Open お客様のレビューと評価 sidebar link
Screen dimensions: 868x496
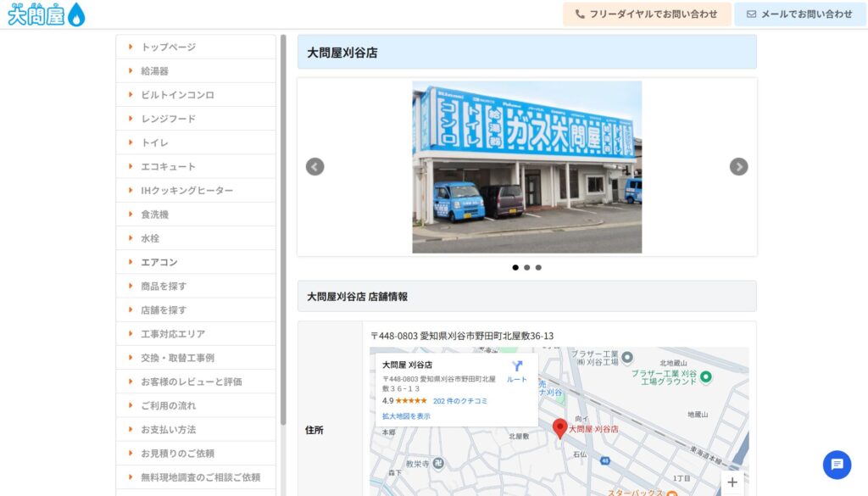click(196, 382)
